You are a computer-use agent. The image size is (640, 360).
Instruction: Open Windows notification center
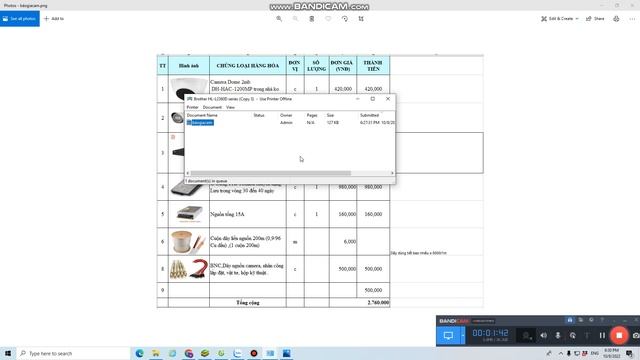pyautogui.click(x=629, y=353)
